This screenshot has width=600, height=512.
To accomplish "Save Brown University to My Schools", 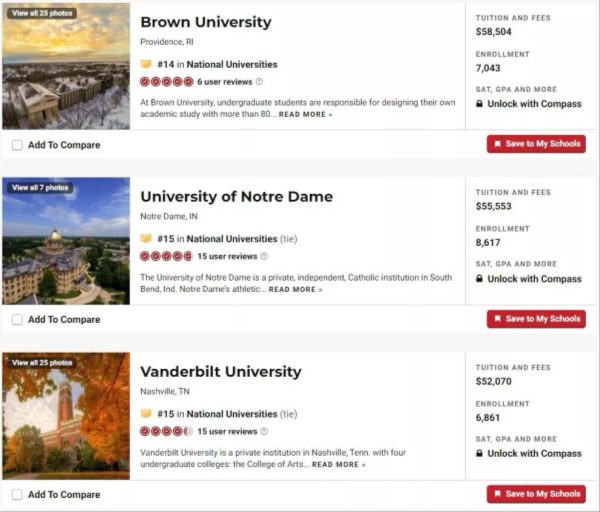I will click(x=536, y=144).
